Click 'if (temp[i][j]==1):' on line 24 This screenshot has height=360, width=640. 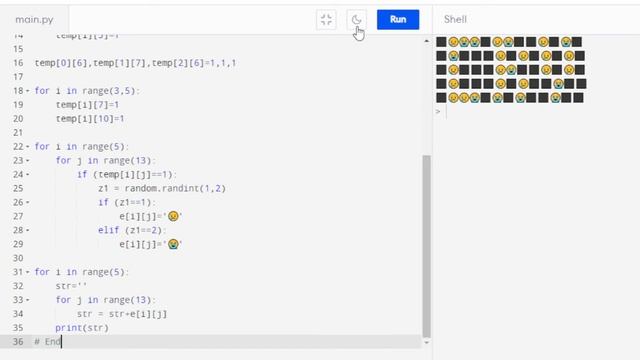(x=127, y=175)
